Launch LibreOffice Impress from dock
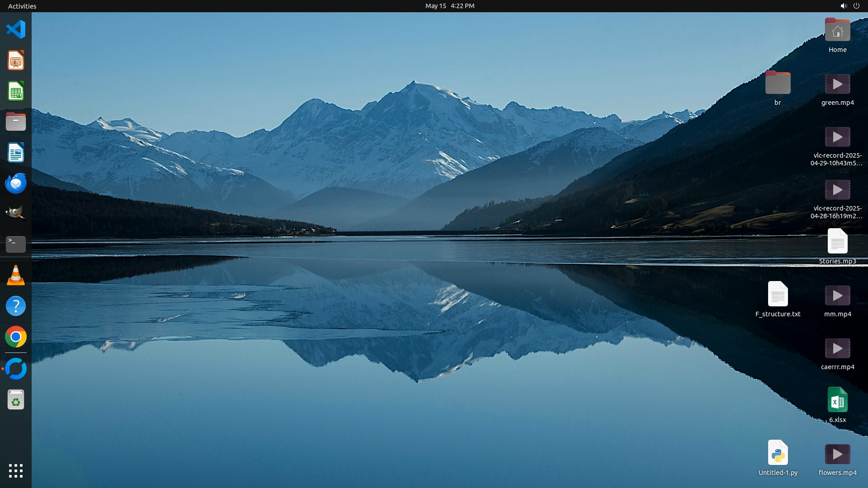The width and height of the screenshot is (868, 488). (16, 61)
